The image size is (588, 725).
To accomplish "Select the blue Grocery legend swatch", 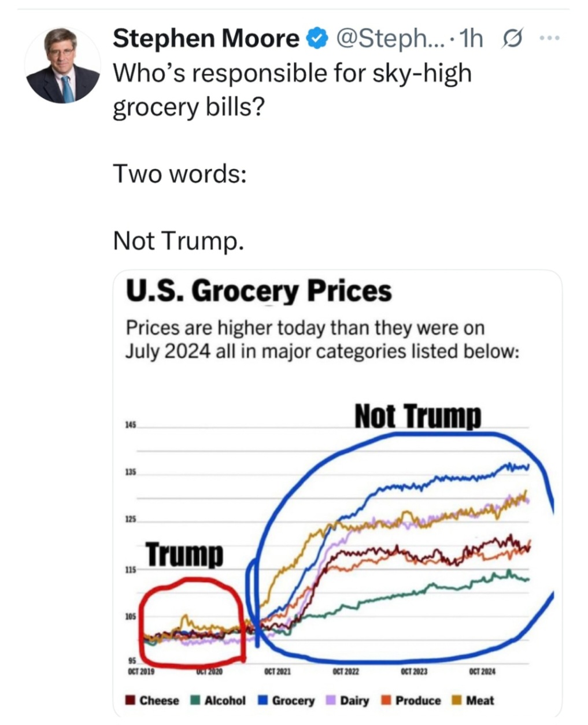I will click(262, 701).
